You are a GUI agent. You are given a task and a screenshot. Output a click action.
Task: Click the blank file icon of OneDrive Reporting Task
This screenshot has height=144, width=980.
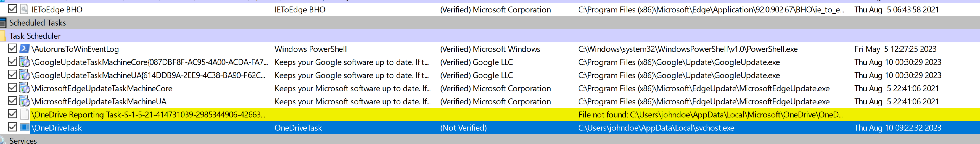tap(24, 114)
